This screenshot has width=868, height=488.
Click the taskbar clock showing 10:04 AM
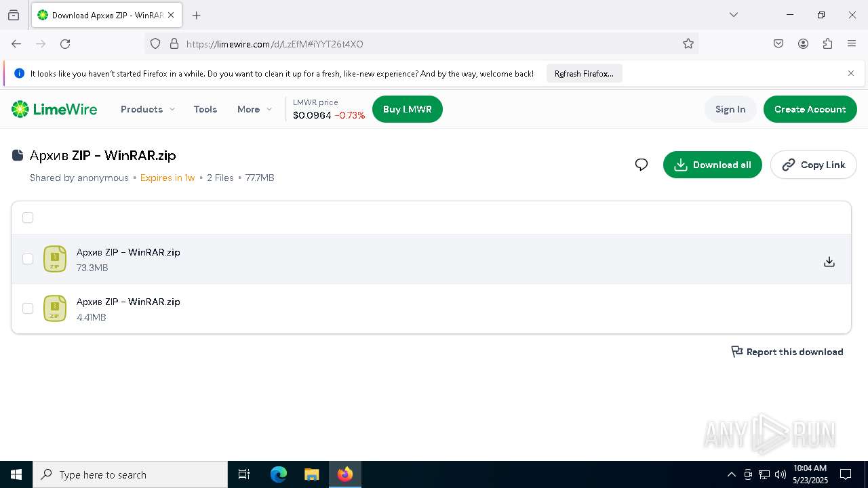click(810, 468)
